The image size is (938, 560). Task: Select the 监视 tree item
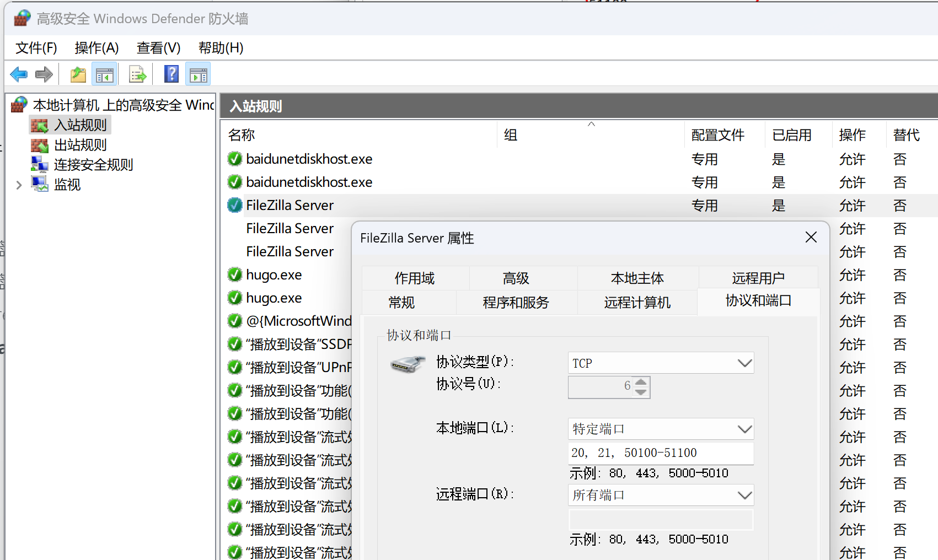click(x=67, y=185)
